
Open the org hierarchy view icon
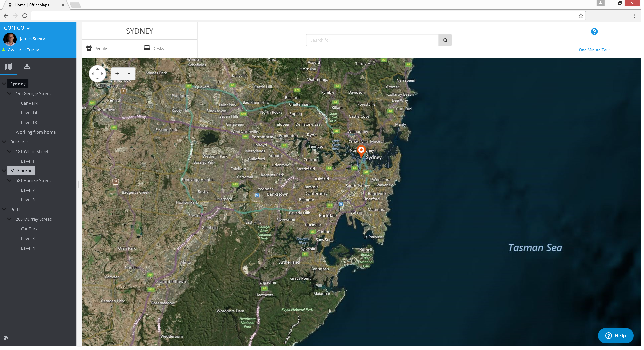(27, 67)
